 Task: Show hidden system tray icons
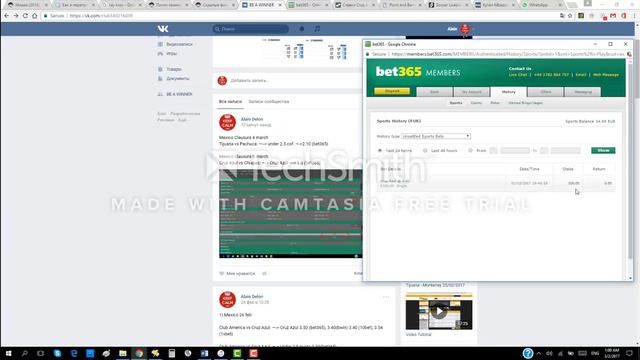point(539,353)
